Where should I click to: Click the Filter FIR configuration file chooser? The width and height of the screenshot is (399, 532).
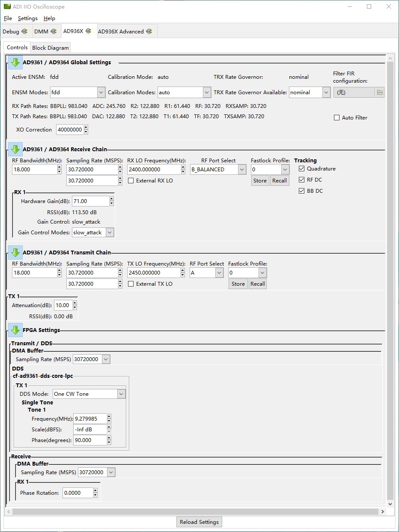[359, 93]
